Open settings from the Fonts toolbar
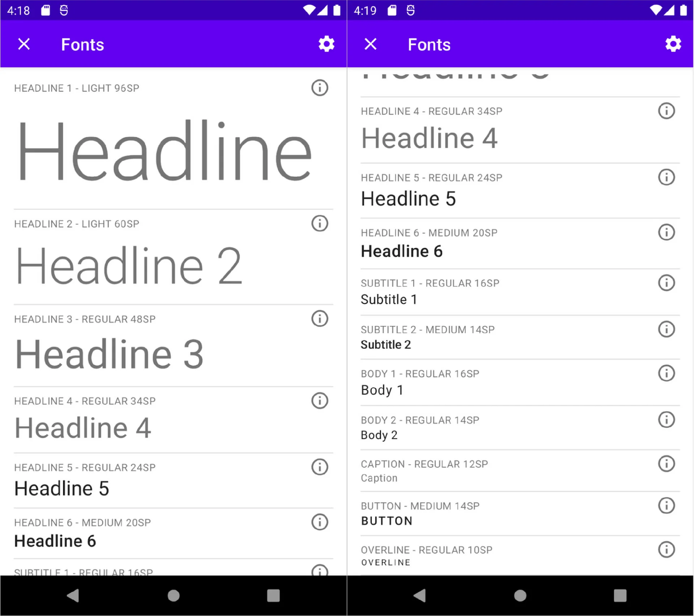 coord(326,44)
